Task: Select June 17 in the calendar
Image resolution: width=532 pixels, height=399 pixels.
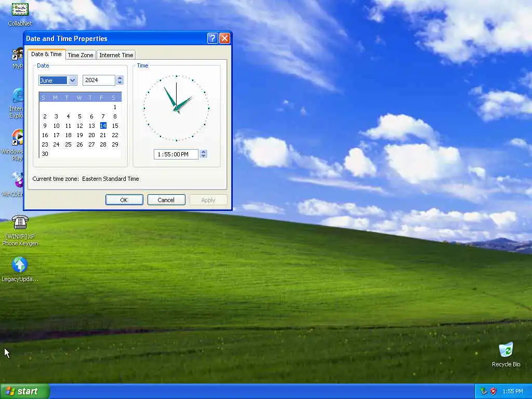Action: pos(56,136)
